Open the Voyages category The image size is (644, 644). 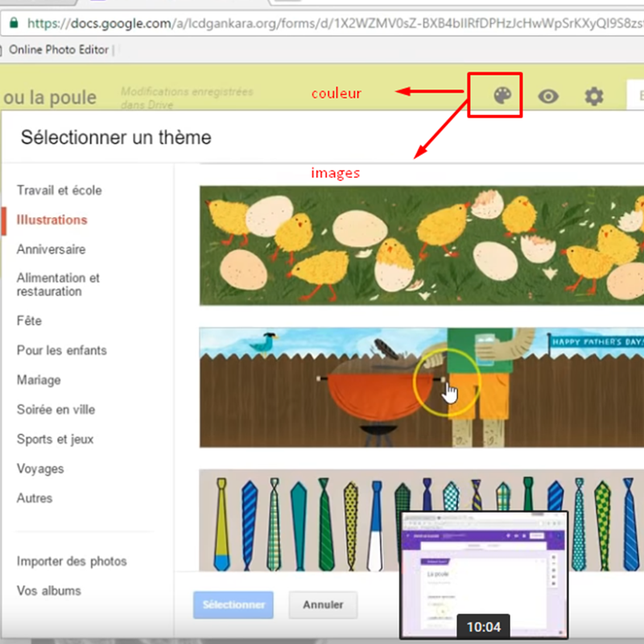40,469
